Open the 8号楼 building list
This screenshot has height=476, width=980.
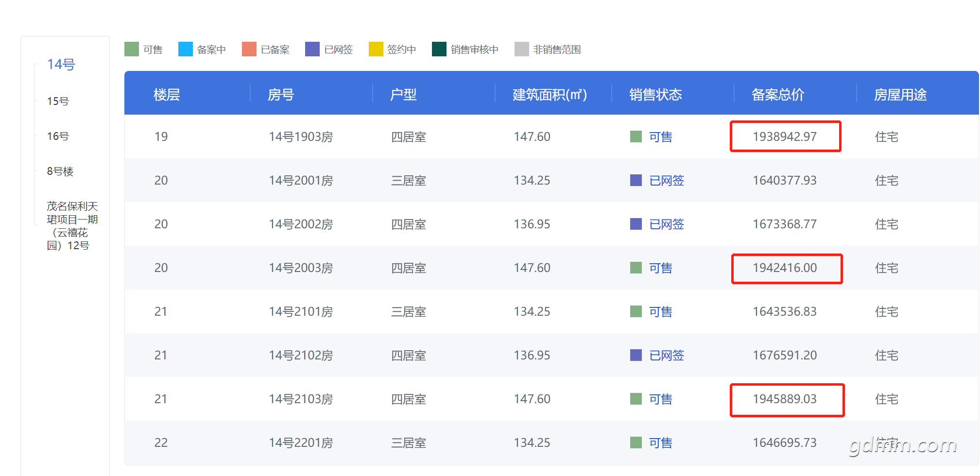[60, 171]
